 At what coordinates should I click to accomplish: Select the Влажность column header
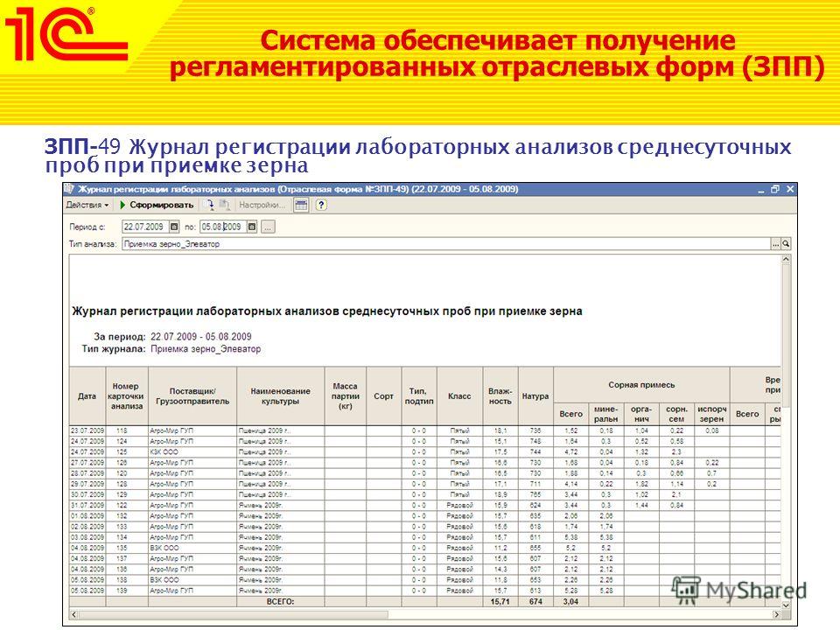[x=500, y=396]
